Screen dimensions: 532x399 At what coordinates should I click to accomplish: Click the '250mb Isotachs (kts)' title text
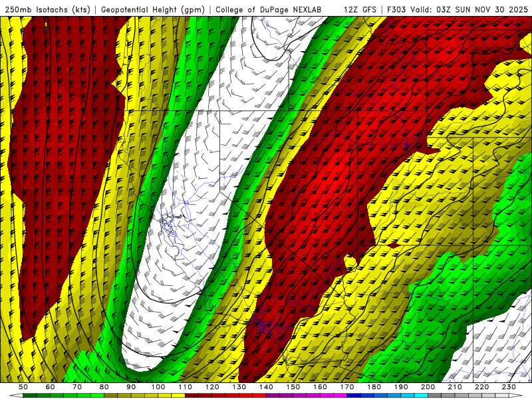click(48, 10)
